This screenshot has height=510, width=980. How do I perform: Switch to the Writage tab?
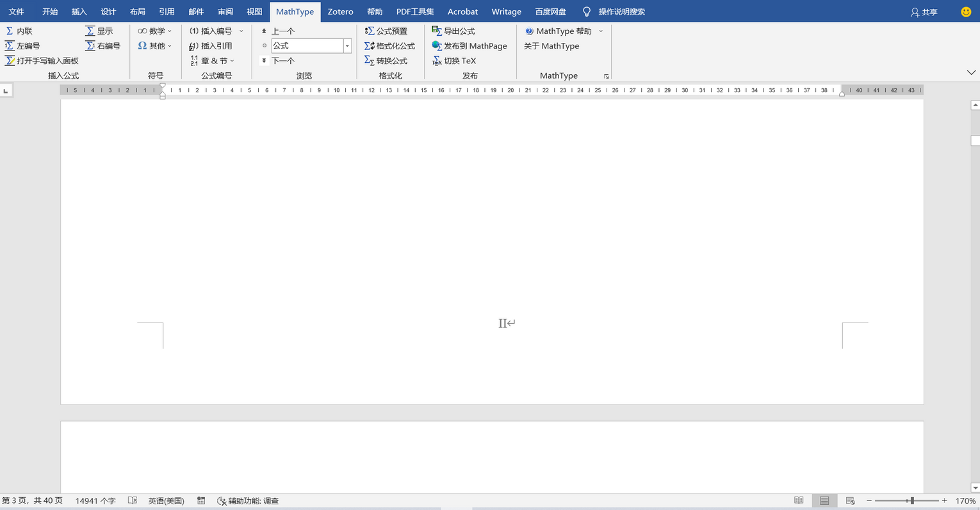pos(506,12)
